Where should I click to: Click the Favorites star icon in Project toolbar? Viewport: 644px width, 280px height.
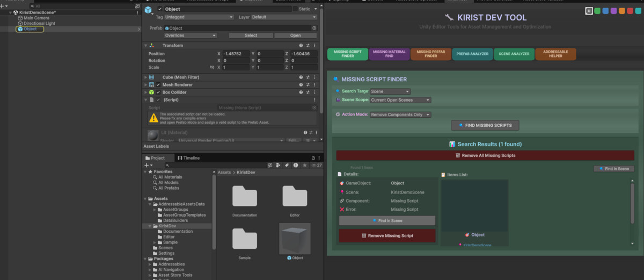click(304, 165)
